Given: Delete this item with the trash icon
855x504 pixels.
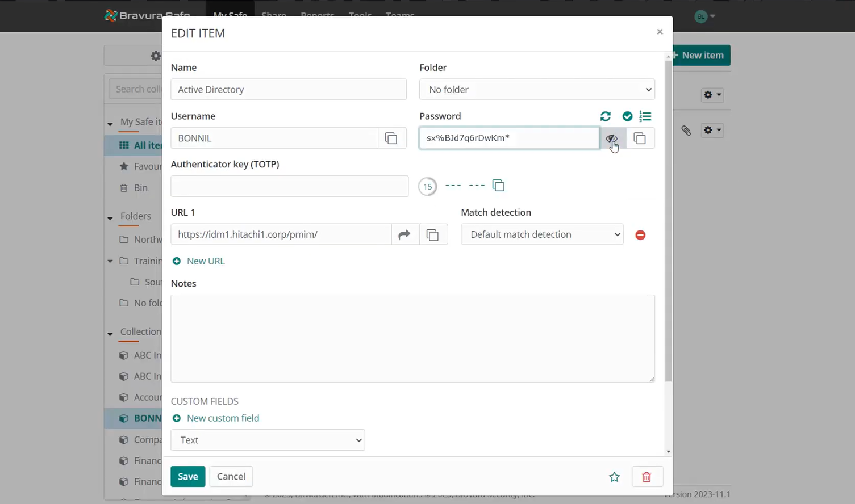Looking at the screenshot, I should [x=647, y=477].
